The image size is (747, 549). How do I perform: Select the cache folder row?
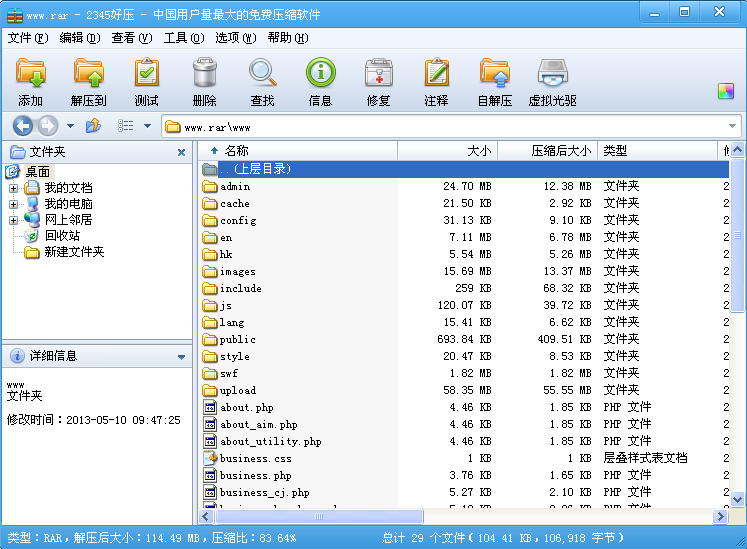pos(464,203)
